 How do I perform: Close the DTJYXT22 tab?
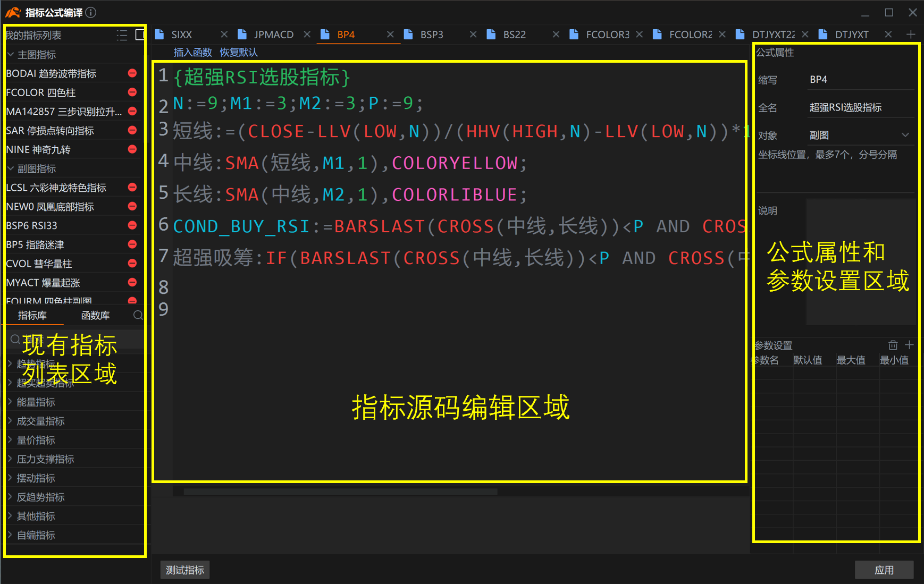point(805,34)
